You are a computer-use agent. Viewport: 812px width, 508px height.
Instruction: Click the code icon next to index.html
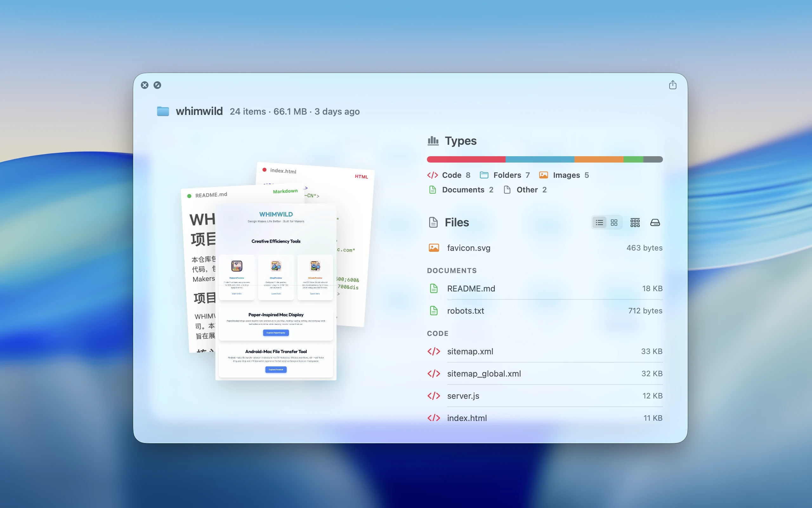point(434,418)
